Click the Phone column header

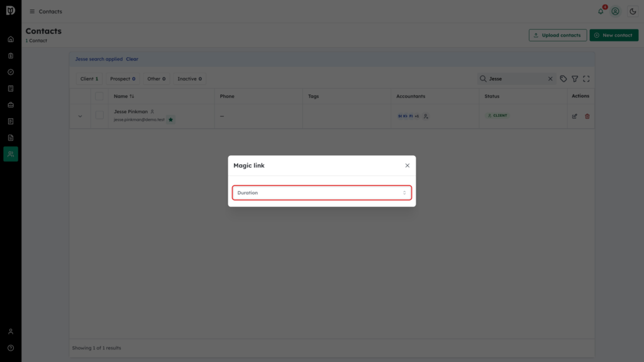coord(226,96)
